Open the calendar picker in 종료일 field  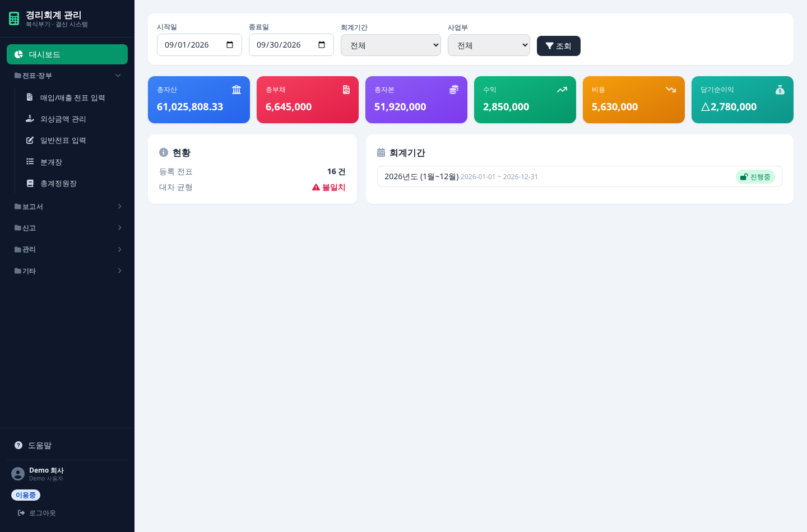pyautogui.click(x=322, y=45)
